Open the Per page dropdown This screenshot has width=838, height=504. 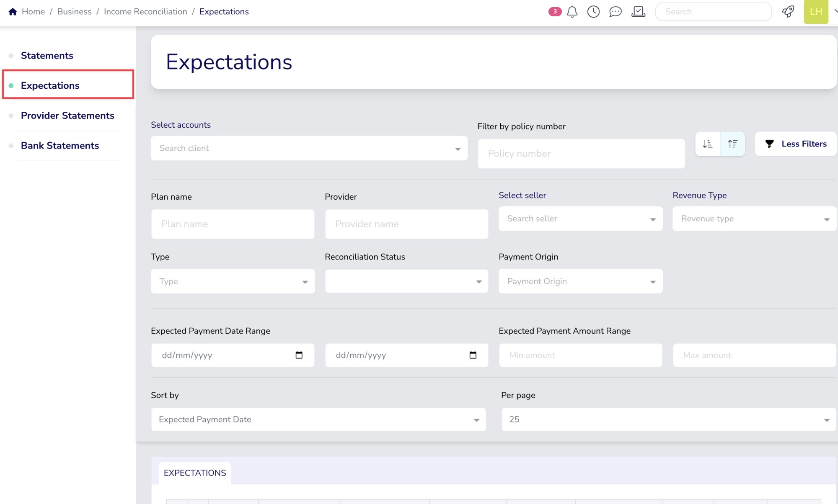point(668,419)
